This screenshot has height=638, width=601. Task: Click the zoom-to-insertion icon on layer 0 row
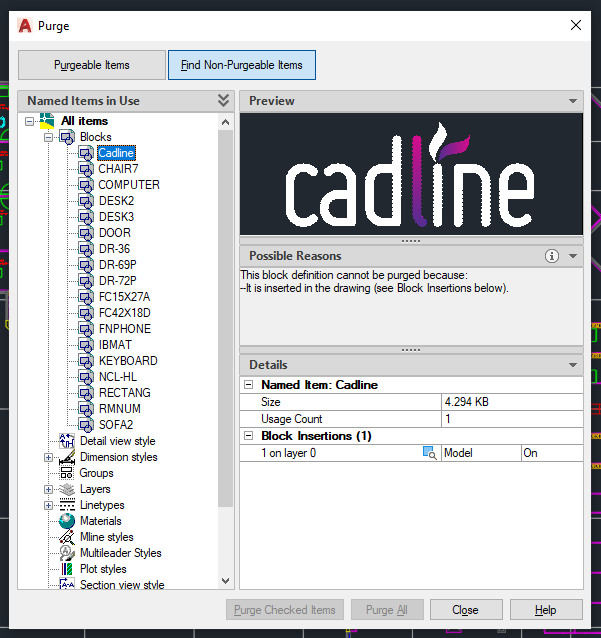[430, 453]
